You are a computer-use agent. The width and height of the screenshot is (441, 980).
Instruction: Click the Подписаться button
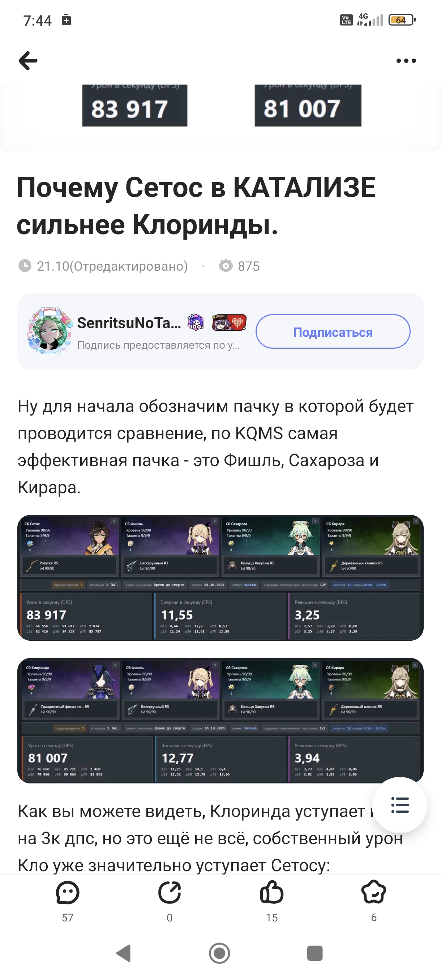click(x=333, y=331)
